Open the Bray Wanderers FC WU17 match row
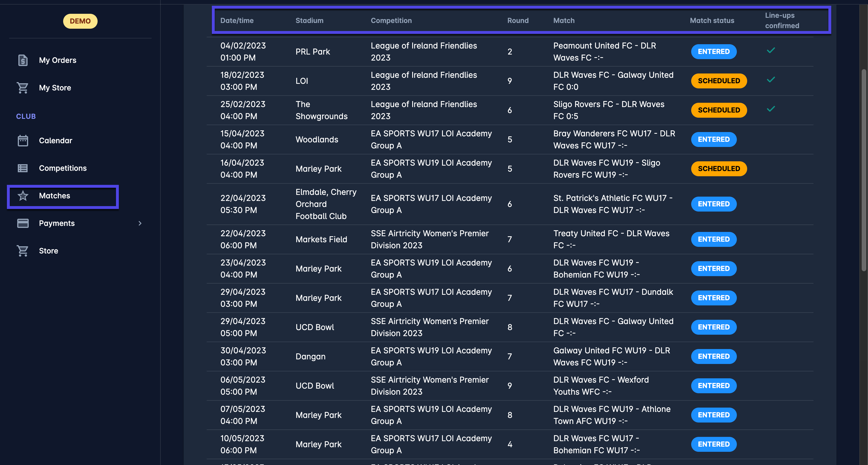868x465 pixels. point(613,139)
